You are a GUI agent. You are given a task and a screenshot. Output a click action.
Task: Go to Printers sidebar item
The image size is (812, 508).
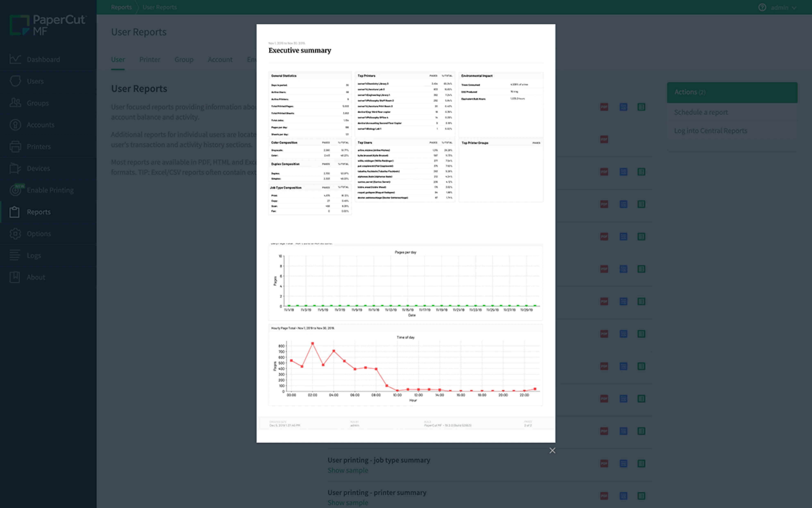(39, 147)
